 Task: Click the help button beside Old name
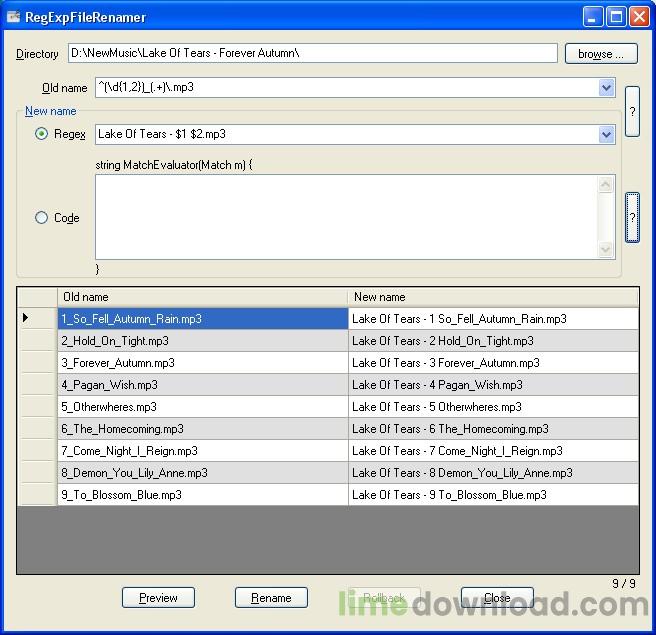point(632,112)
